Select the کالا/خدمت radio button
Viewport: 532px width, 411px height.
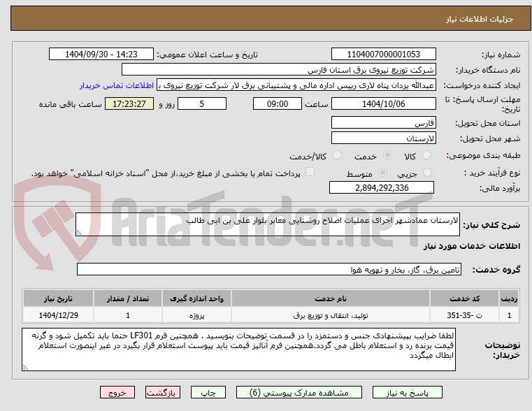(337, 155)
